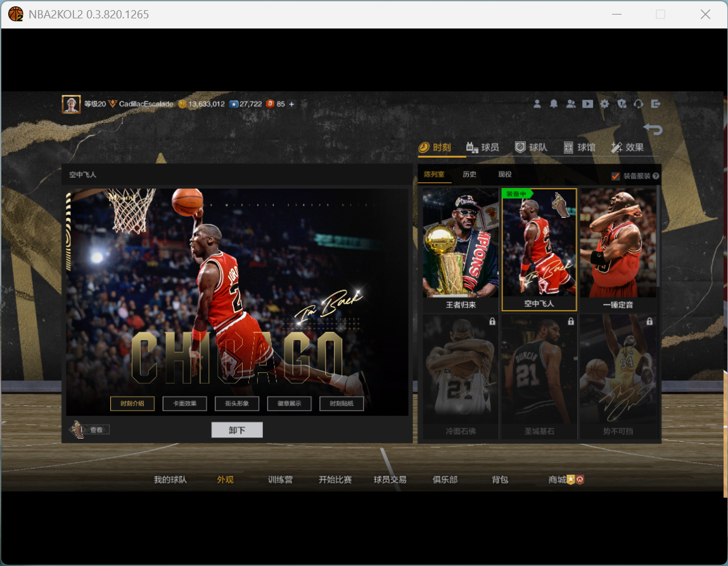Viewport: 728px width, 566px height.
Task: Select the 一锤定音 moment card
Action: tap(618, 250)
